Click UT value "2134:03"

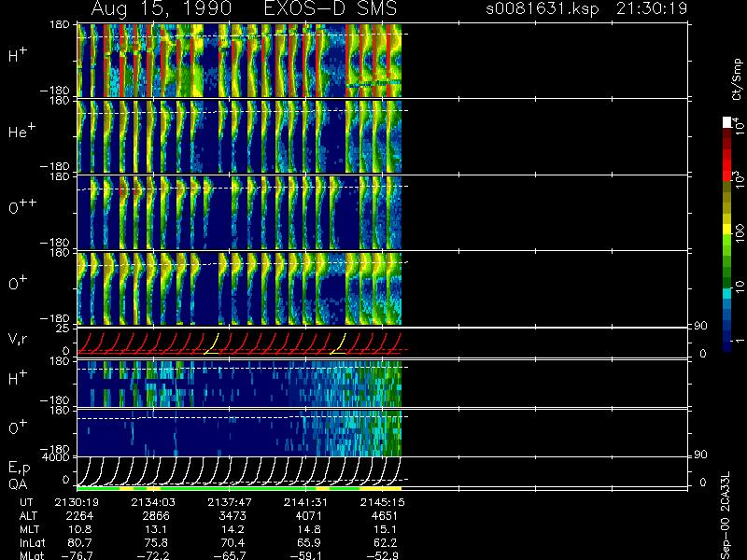153,502
